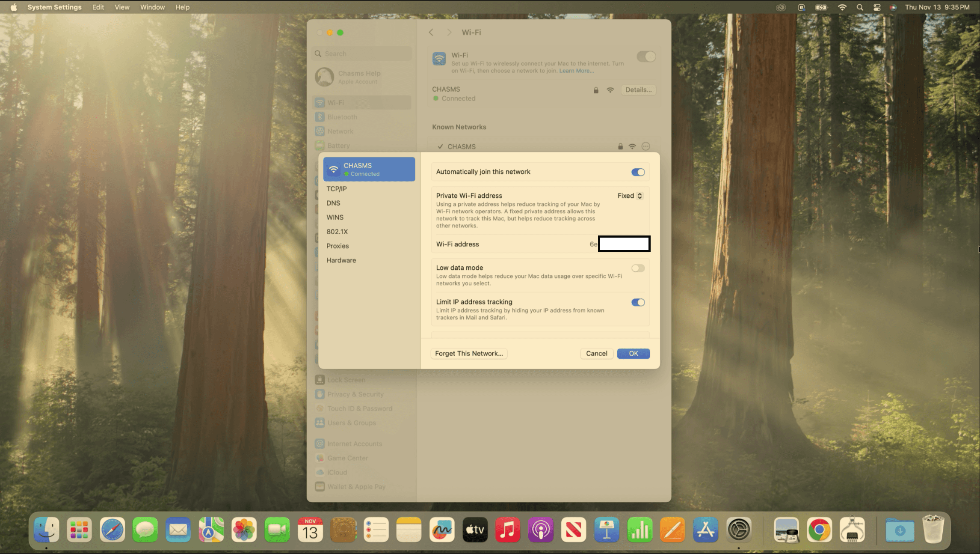Open Spotlight search magnifier in menu bar
The width and height of the screenshot is (980, 554).
click(x=860, y=7)
